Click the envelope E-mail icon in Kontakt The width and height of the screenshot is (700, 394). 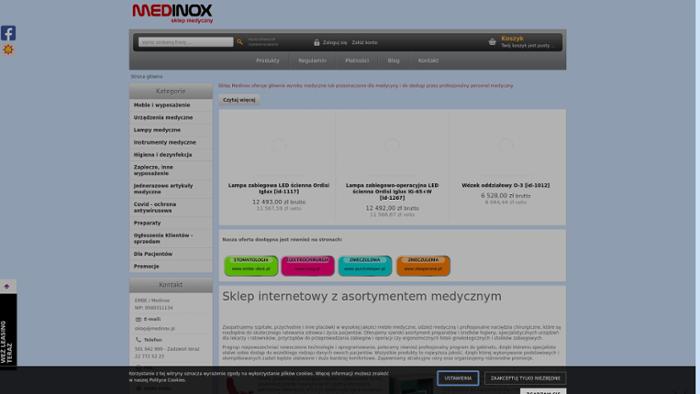tap(138, 319)
